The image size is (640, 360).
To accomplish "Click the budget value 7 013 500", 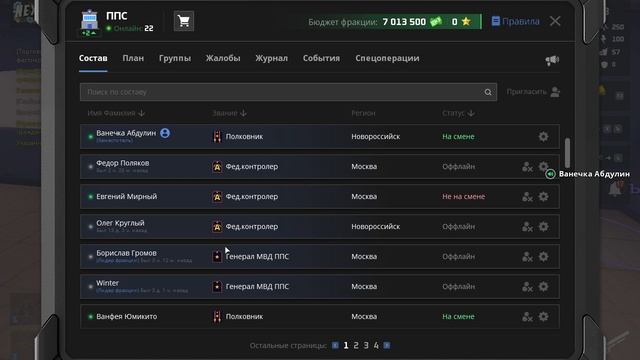I will [x=404, y=22].
